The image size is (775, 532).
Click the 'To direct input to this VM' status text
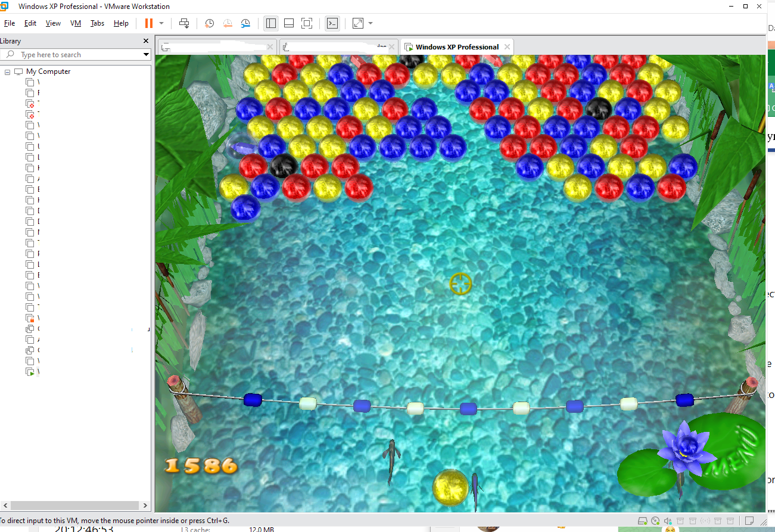click(x=114, y=521)
